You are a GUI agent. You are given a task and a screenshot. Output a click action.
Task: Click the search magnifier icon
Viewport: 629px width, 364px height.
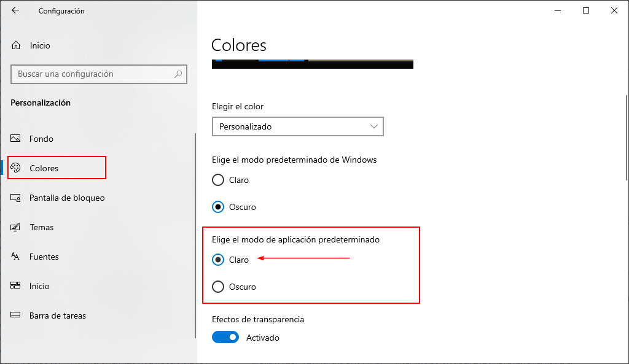(178, 74)
